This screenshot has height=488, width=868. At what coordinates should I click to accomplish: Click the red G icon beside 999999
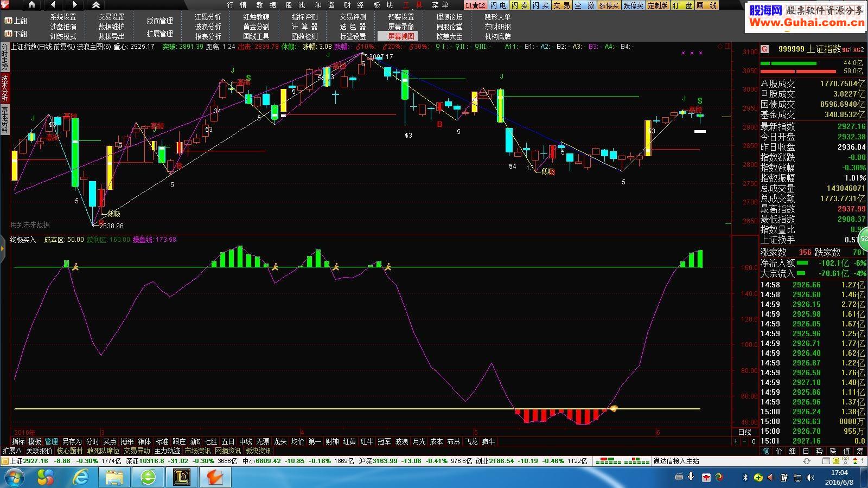[764, 49]
